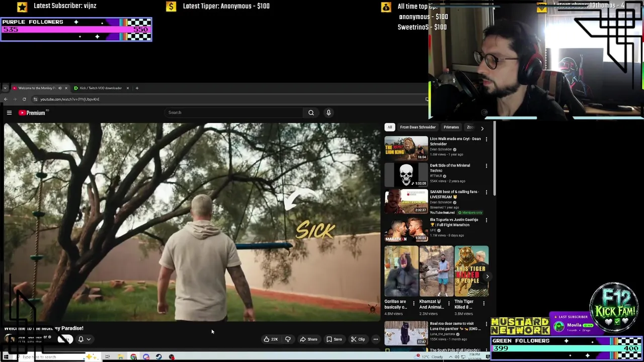Screen dimensions: 644x362
Task: Open 'Lion Walk made me Cry' thumbnail
Action: [406, 148]
